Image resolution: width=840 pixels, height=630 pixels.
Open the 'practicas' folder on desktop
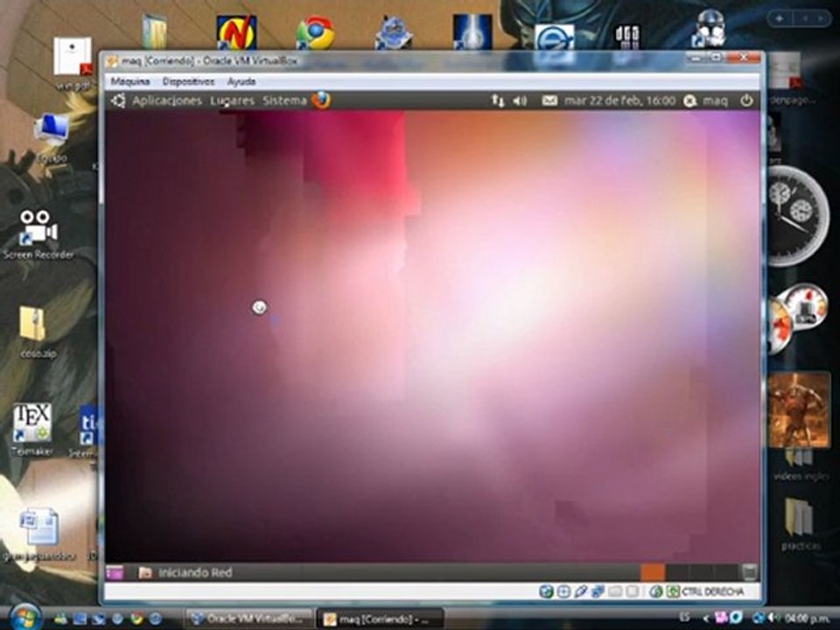(801, 524)
